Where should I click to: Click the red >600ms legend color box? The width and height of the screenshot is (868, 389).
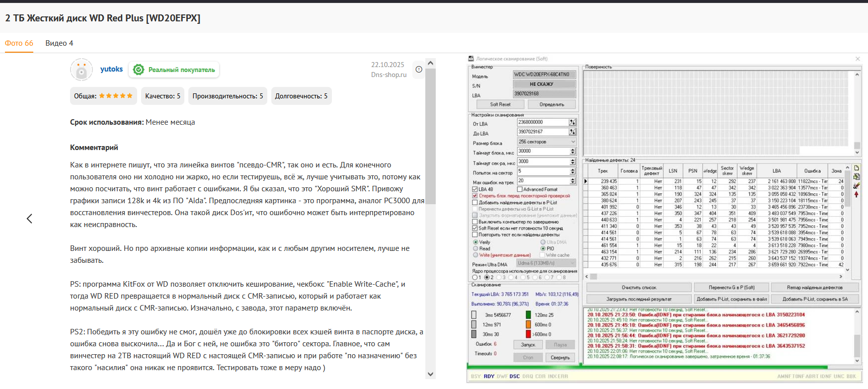coord(529,334)
